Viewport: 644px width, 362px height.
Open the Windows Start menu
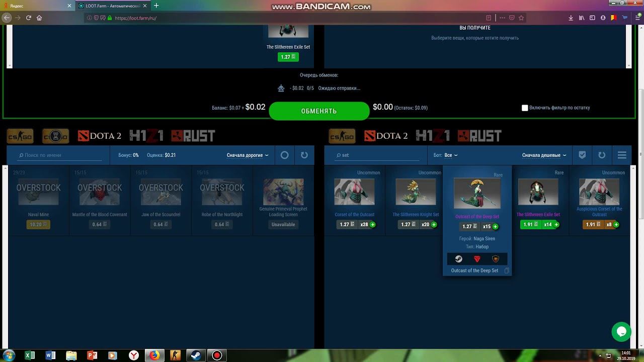[x=9, y=355]
